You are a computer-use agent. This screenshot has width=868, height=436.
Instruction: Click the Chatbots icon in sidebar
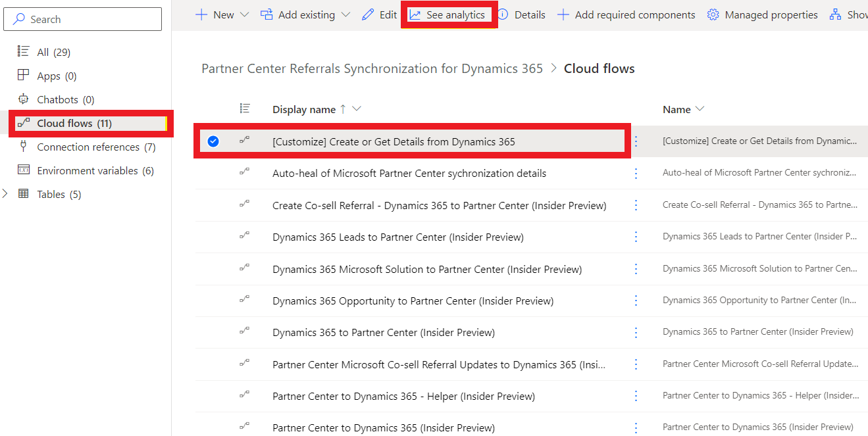click(x=24, y=99)
